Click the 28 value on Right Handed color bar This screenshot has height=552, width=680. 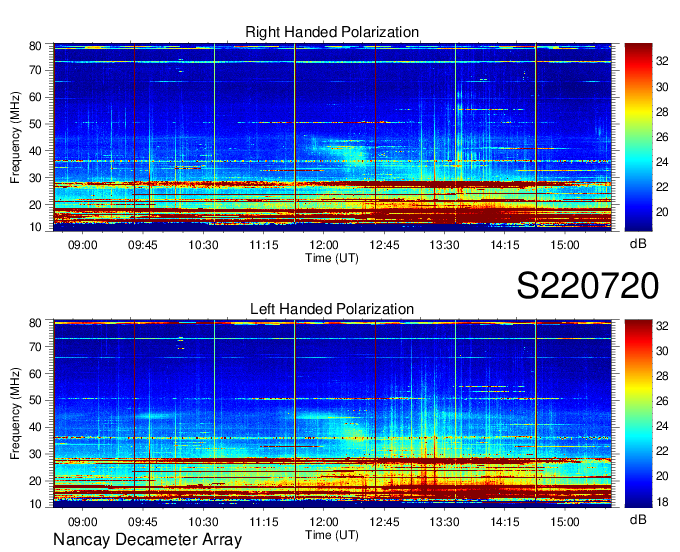pos(662,112)
